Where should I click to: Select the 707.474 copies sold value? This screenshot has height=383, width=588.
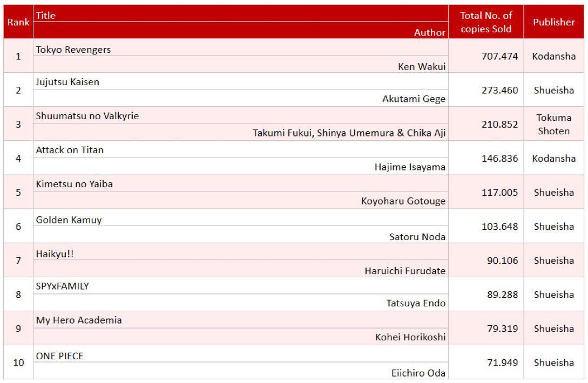click(x=499, y=56)
